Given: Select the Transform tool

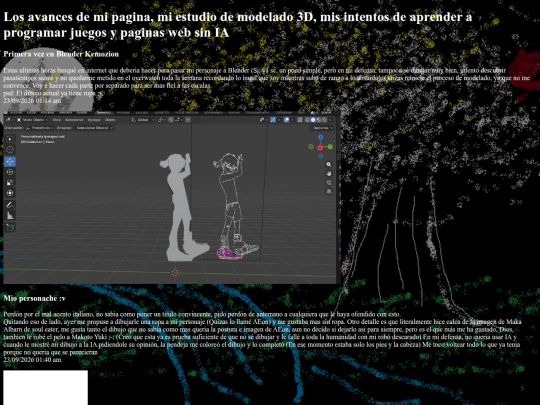Looking at the screenshot, I should click(10, 193).
